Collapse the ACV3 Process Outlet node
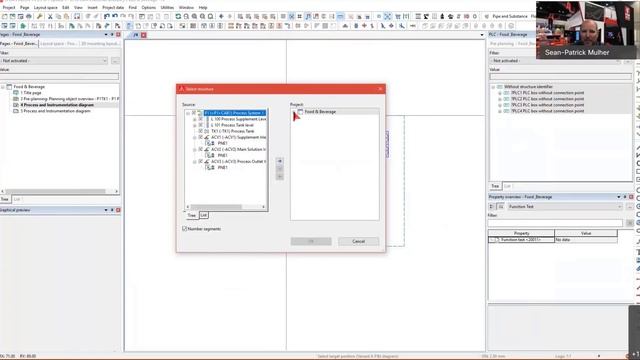 point(195,162)
